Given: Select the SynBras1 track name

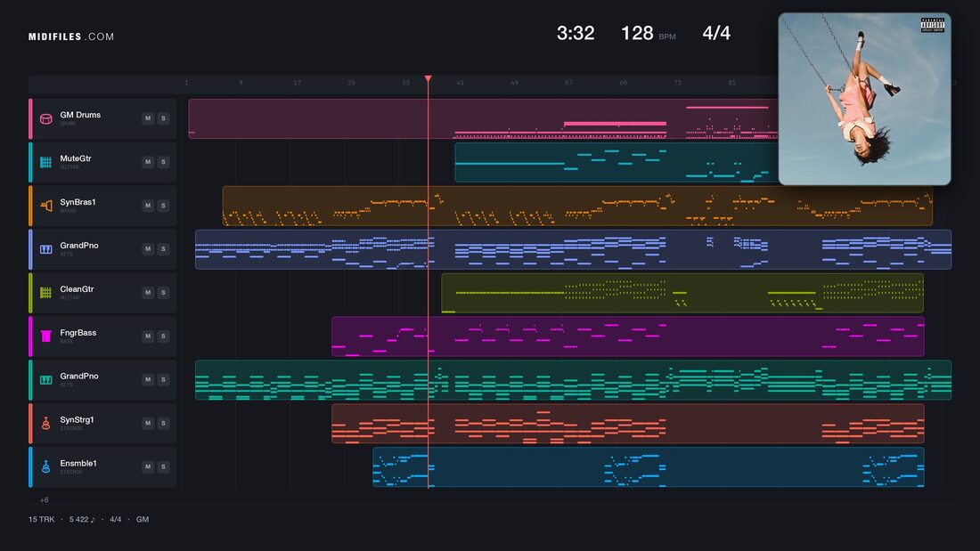Looking at the screenshot, I should [x=78, y=202].
